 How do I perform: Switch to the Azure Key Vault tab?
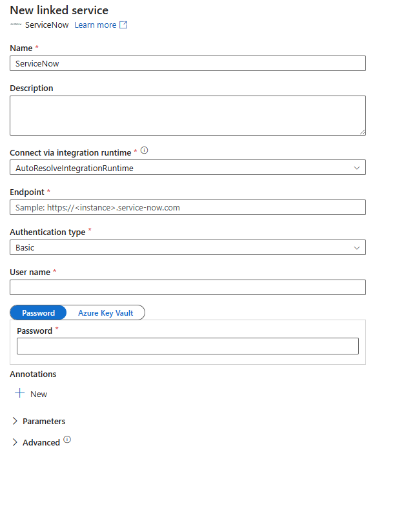click(105, 312)
